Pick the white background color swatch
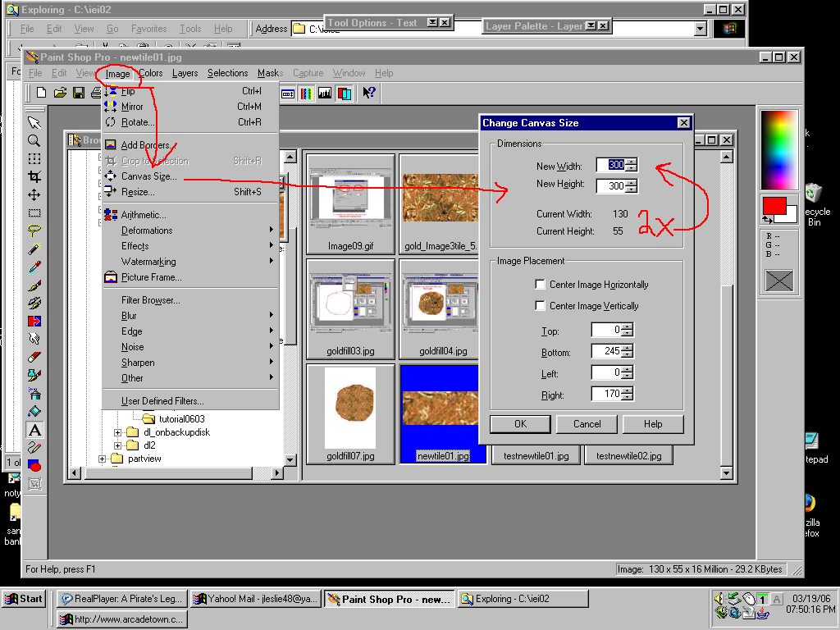 (791, 214)
